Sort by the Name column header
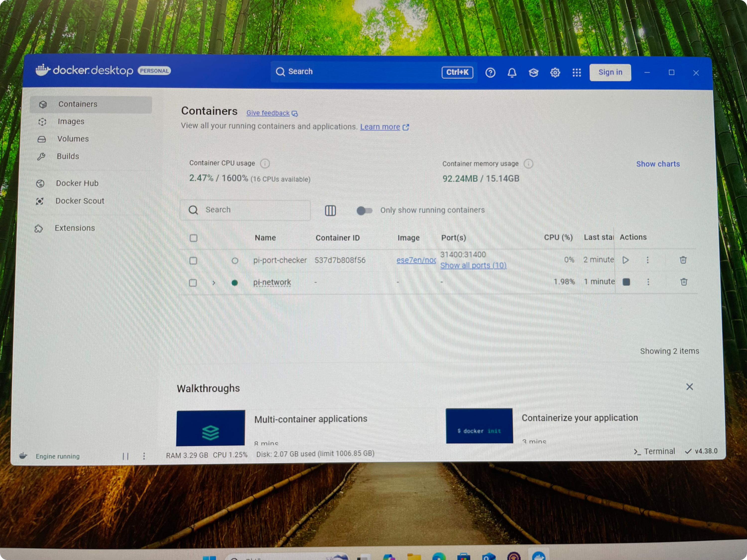 [x=265, y=238]
